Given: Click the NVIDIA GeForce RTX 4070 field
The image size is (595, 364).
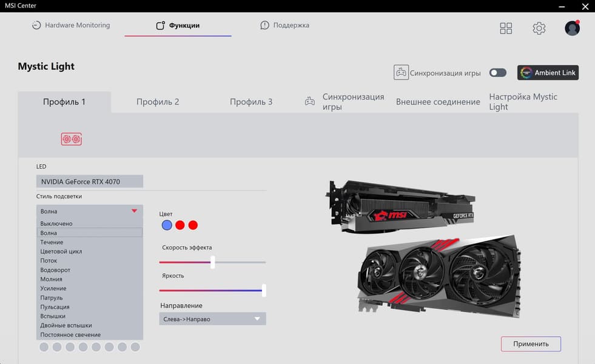Looking at the screenshot, I should (90, 181).
